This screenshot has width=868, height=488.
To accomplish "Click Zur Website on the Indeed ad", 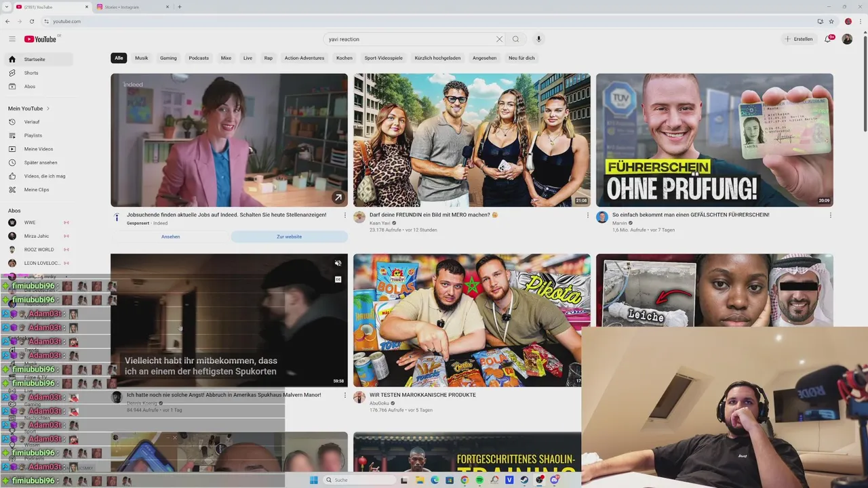I will coord(289,237).
